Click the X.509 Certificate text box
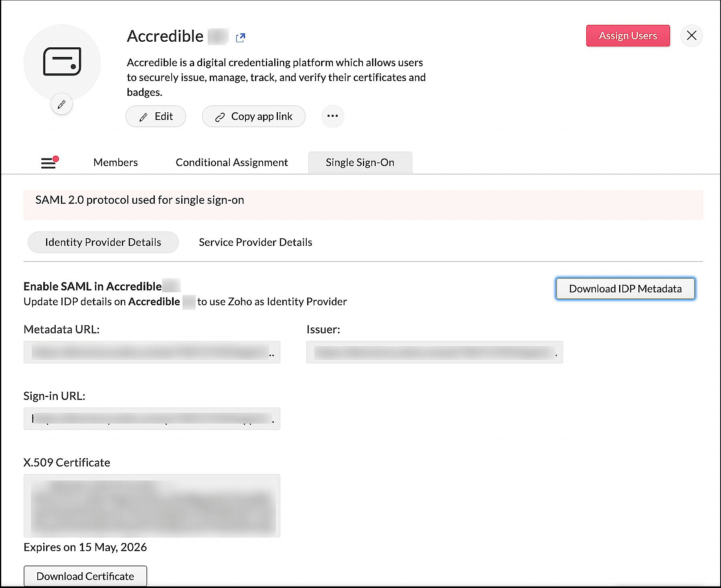Screen dimensions: 721x588 point(152,506)
